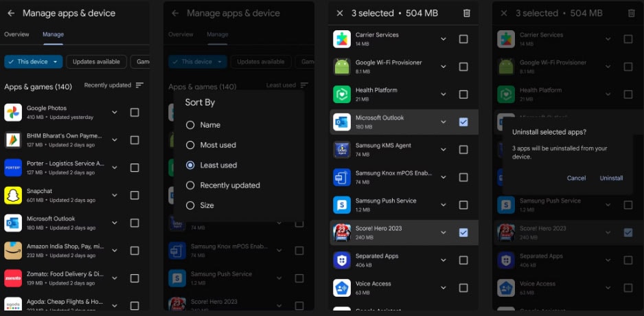Expand BHIM Bharat's Own Payment chevron

115,140
